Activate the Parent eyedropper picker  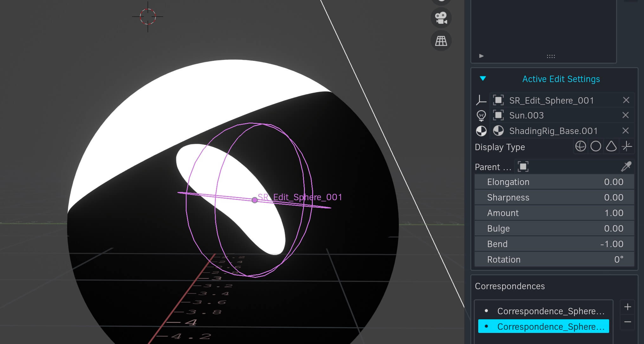(x=626, y=167)
